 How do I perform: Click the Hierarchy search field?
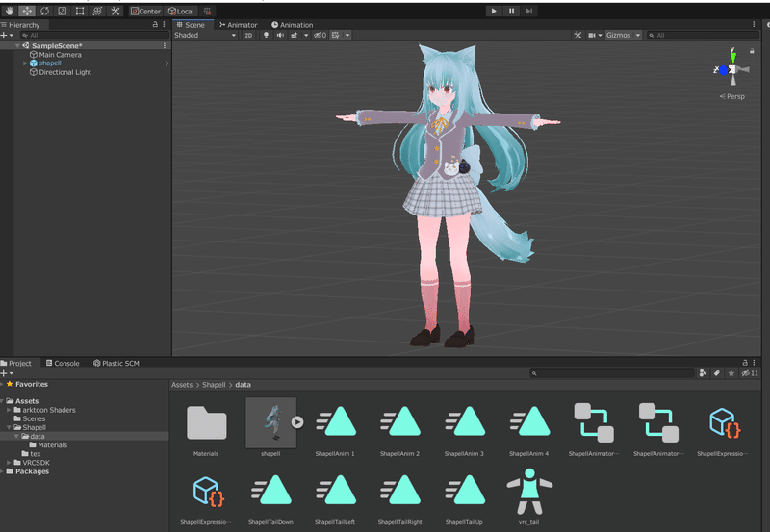tap(94, 35)
